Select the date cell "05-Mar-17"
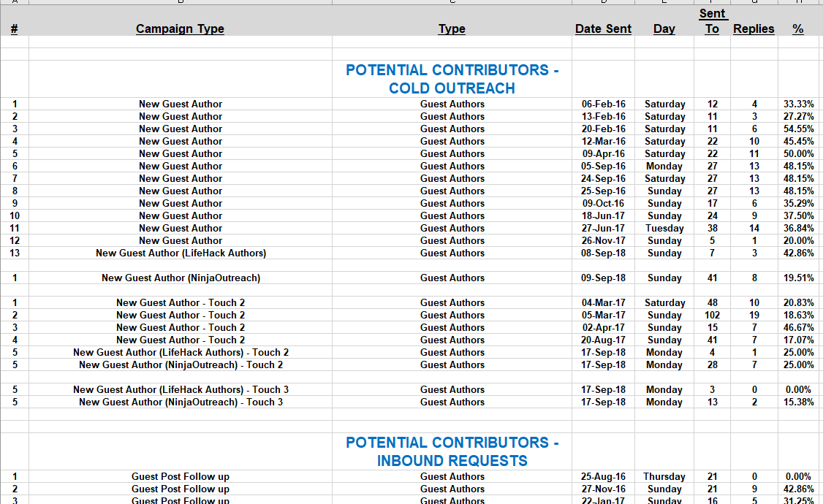This screenshot has height=504, width=823. coord(603,316)
